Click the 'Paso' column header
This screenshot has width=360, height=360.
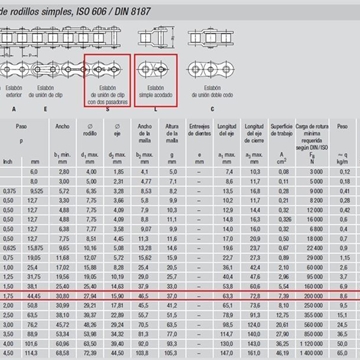(21, 126)
